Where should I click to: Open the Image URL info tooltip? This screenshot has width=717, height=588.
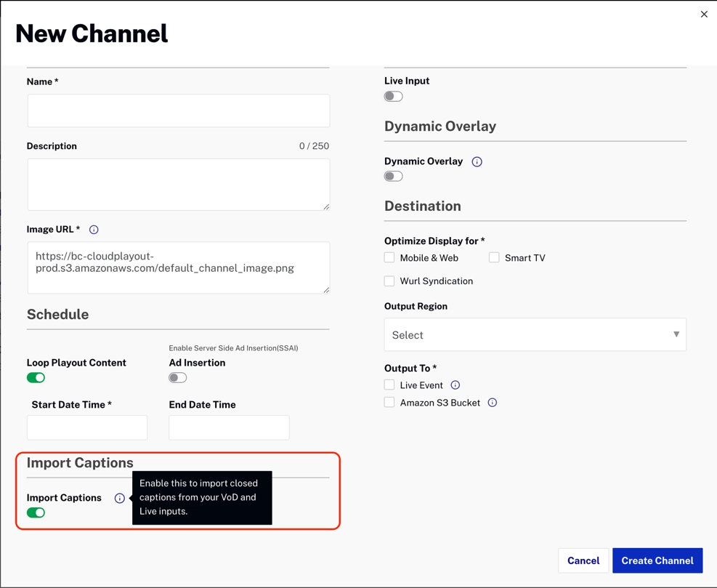[x=94, y=229]
